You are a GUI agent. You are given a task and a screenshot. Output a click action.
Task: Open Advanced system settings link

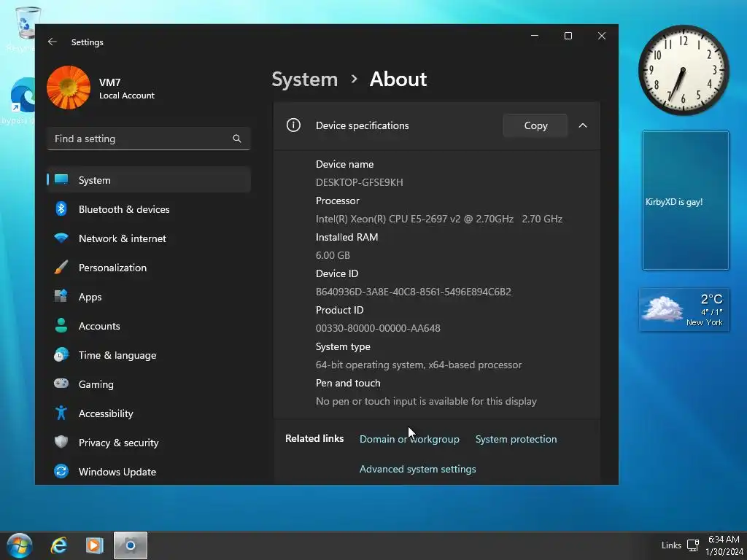(417, 469)
